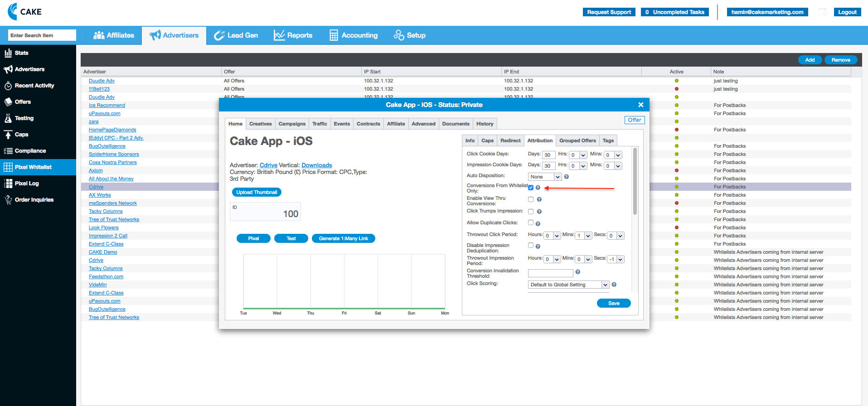Uncheck Conversions From Whitelist Only
Image resolution: width=868 pixels, height=406 pixels.
(531, 188)
